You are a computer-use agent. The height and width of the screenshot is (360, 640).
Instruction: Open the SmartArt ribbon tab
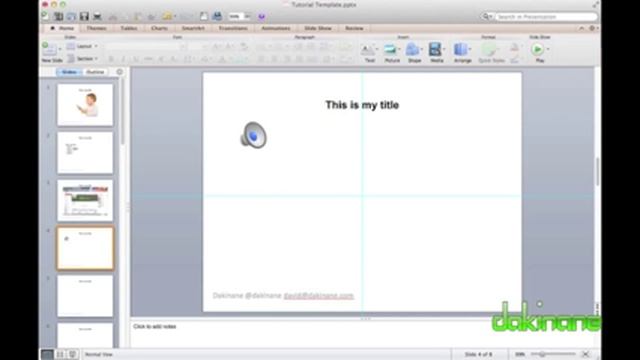click(193, 28)
